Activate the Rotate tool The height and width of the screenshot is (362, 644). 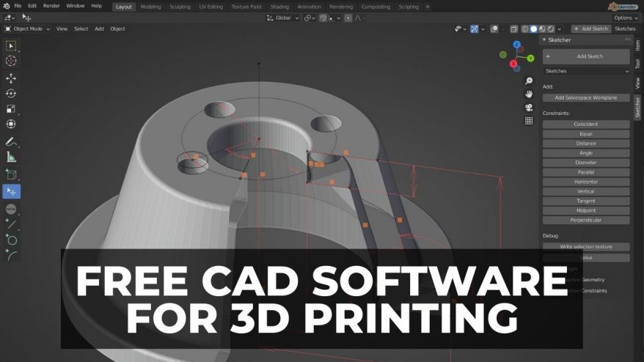click(x=11, y=94)
